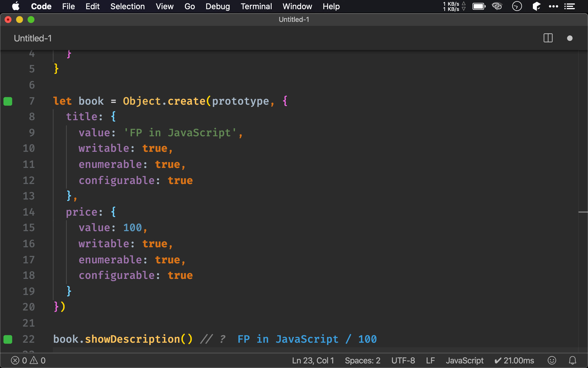Click 'configurable' on line 12
This screenshot has width=588, height=368.
pyautogui.click(x=117, y=181)
